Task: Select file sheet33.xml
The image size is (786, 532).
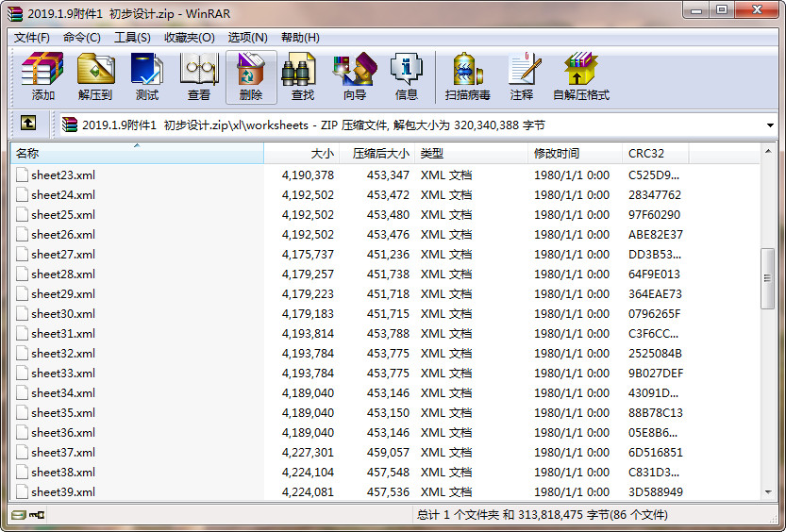Action: click(63, 374)
